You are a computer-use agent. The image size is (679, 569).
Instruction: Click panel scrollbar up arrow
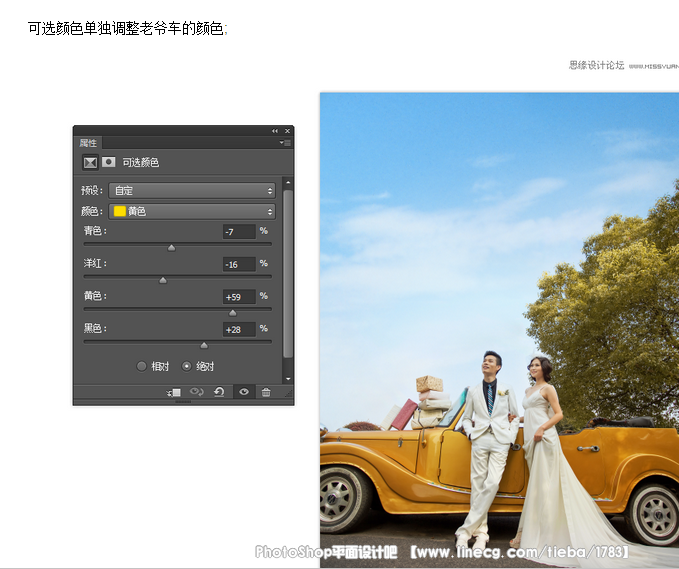[x=288, y=183]
